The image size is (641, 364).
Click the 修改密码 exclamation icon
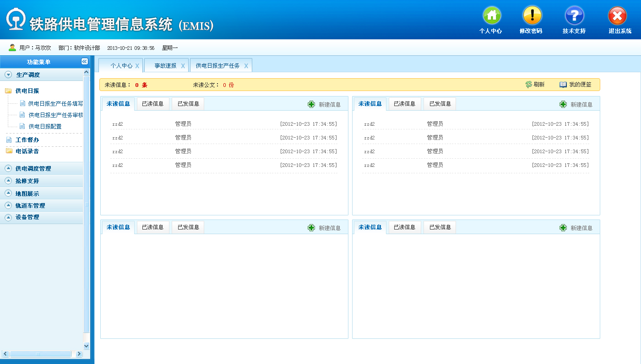[532, 15]
